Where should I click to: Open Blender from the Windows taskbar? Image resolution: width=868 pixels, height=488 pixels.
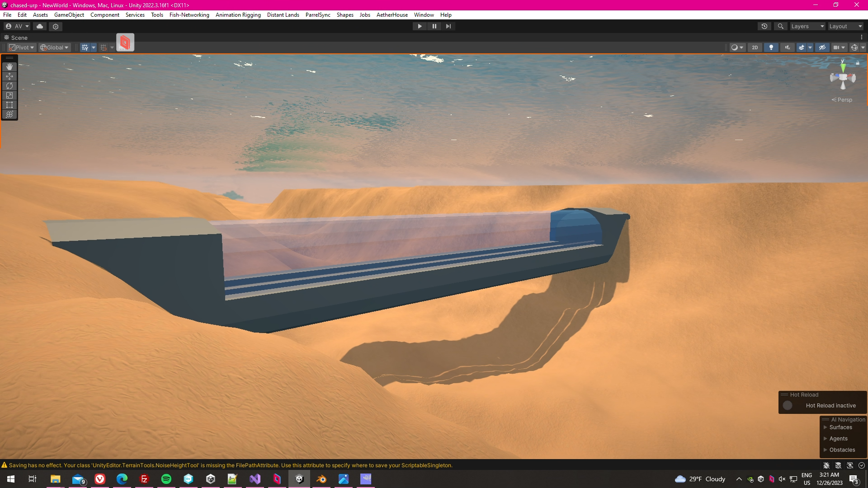pyautogui.click(x=321, y=479)
